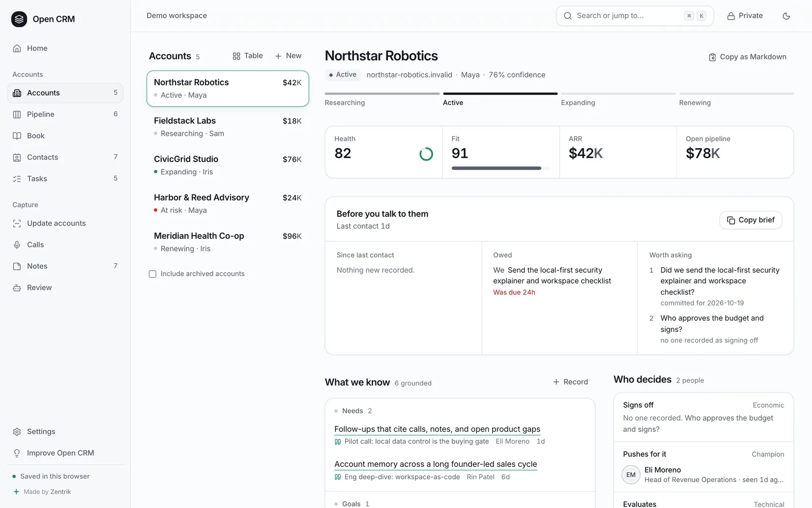
Task: Open Tasks in the sidebar
Action: click(65, 179)
